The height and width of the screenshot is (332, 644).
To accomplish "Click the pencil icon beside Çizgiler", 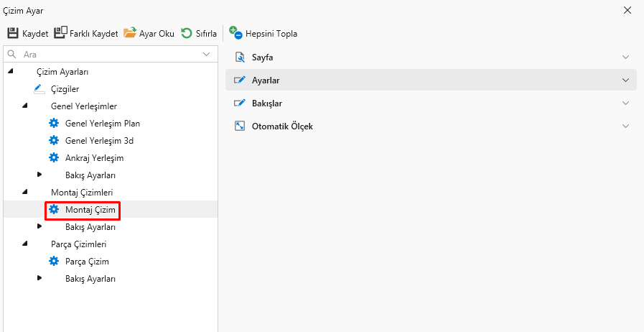I will (39, 89).
